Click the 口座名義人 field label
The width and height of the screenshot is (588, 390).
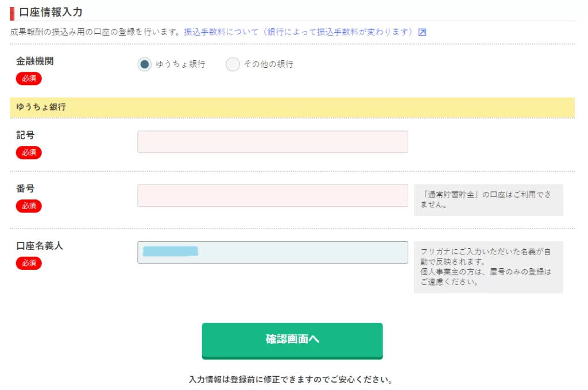pyautogui.click(x=40, y=246)
